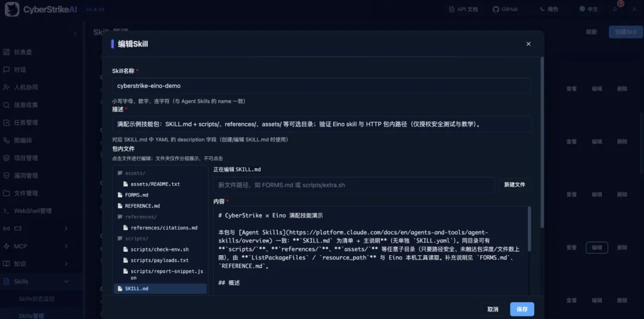Screen dimensions: 644x319
Task: Open the notification bell icon
Action: coord(615,10)
